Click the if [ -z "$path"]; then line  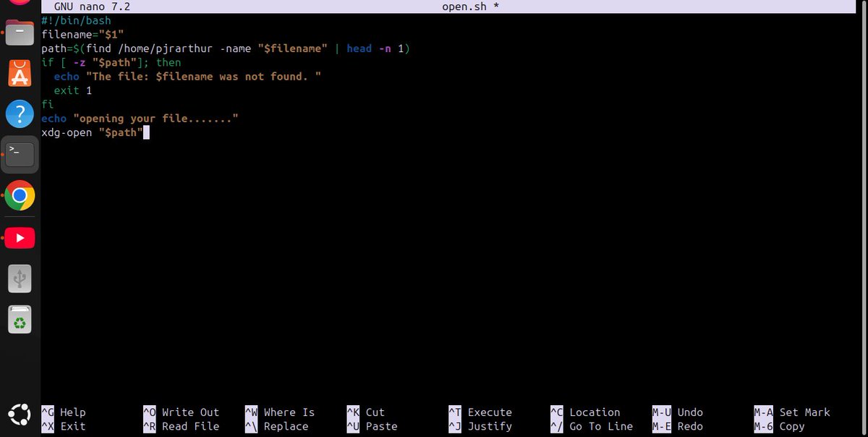(x=111, y=62)
